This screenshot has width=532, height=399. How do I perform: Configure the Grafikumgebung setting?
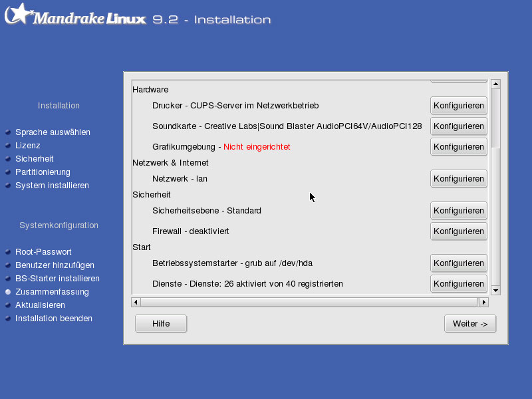(x=458, y=147)
